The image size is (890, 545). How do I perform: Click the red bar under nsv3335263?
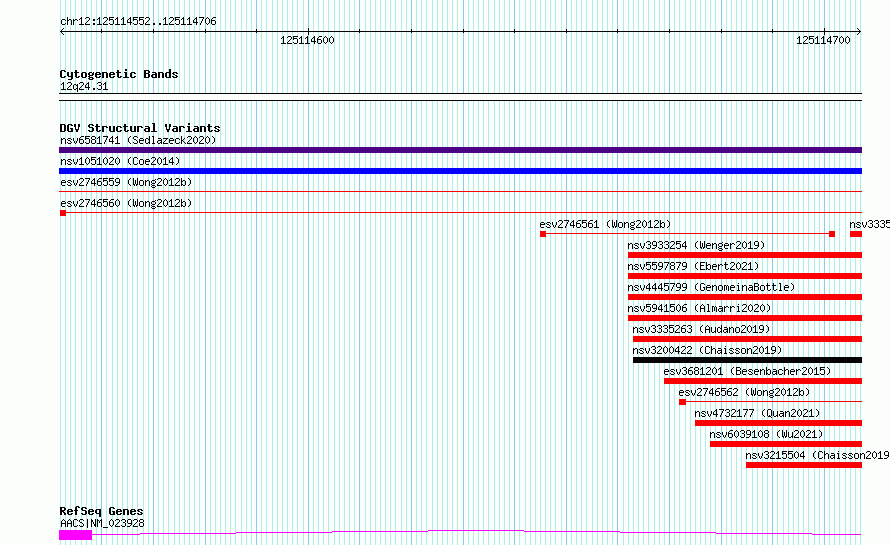coord(748,339)
